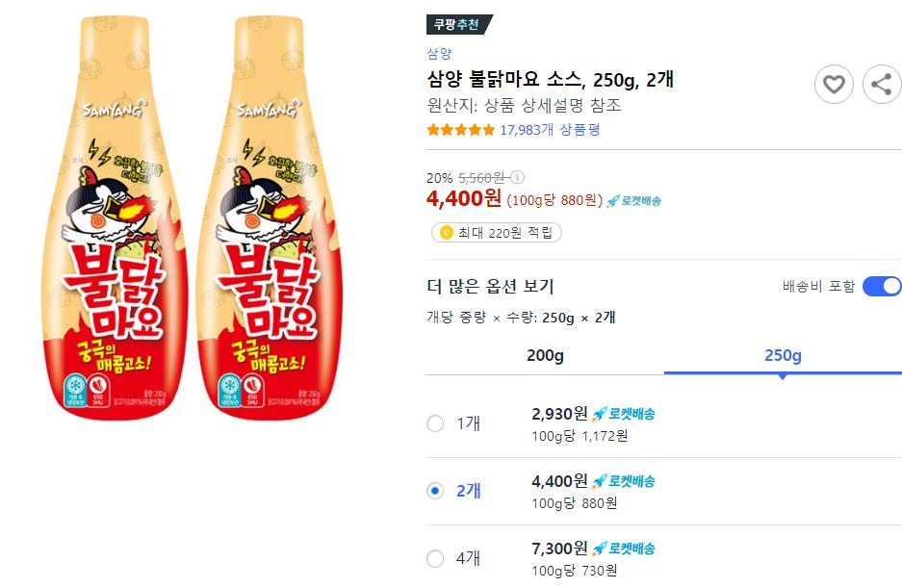Click 로켓배송 badge in the 7,300원 option row

pyautogui.click(x=623, y=549)
